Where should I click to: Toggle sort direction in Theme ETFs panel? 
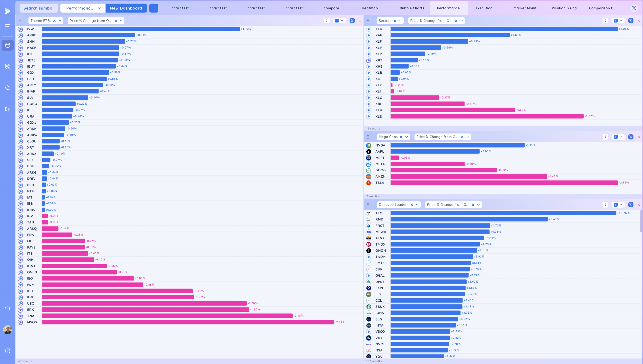(327, 21)
